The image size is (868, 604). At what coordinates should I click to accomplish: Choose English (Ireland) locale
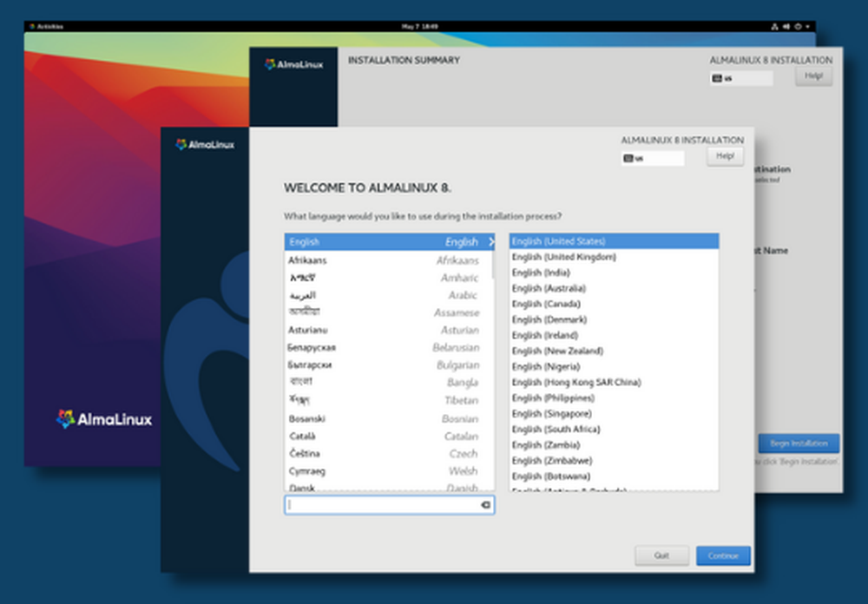[614, 335]
